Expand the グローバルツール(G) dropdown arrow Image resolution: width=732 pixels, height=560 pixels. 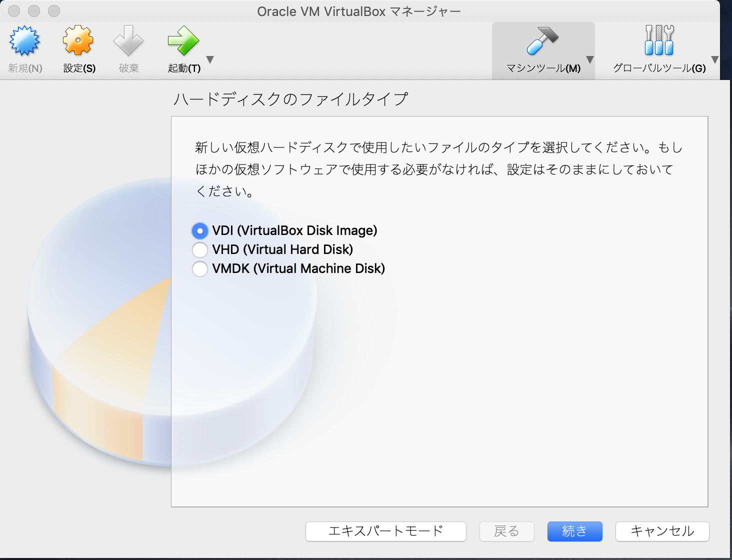coord(715,59)
